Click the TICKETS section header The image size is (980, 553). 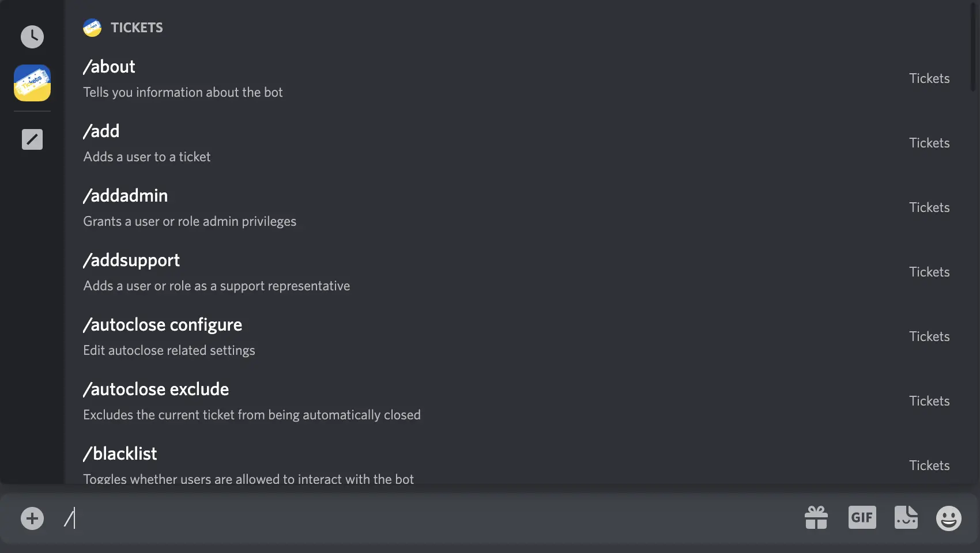[137, 28]
